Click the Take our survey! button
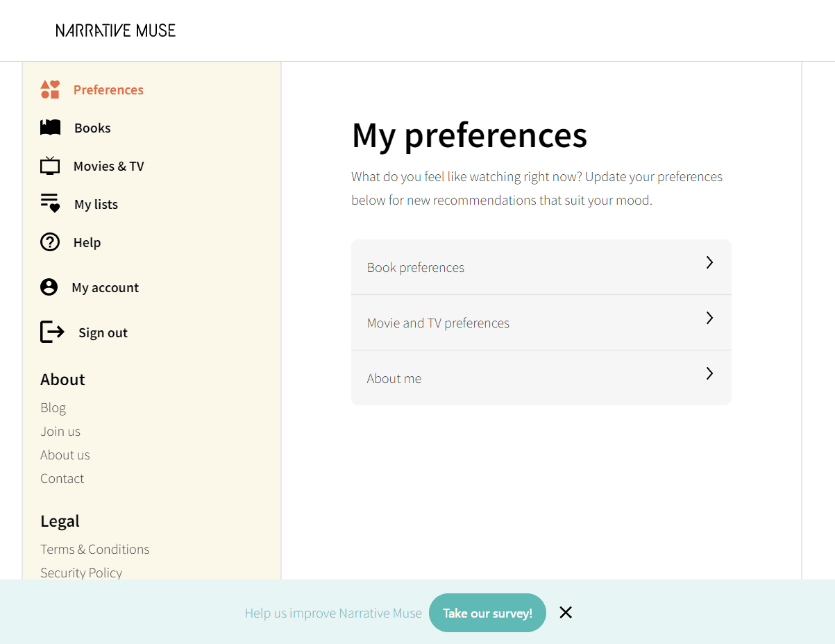The height and width of the screenshot is (644, 835). click(x=487, y=613)
